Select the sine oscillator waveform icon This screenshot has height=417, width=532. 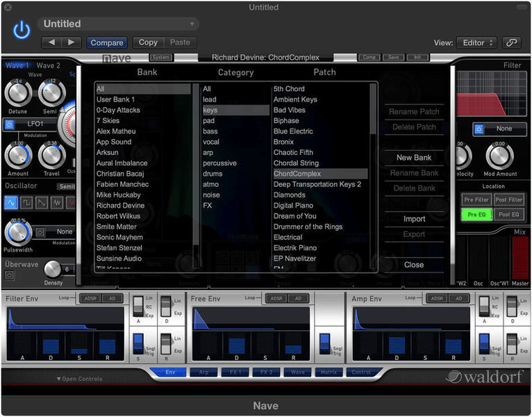11,202
